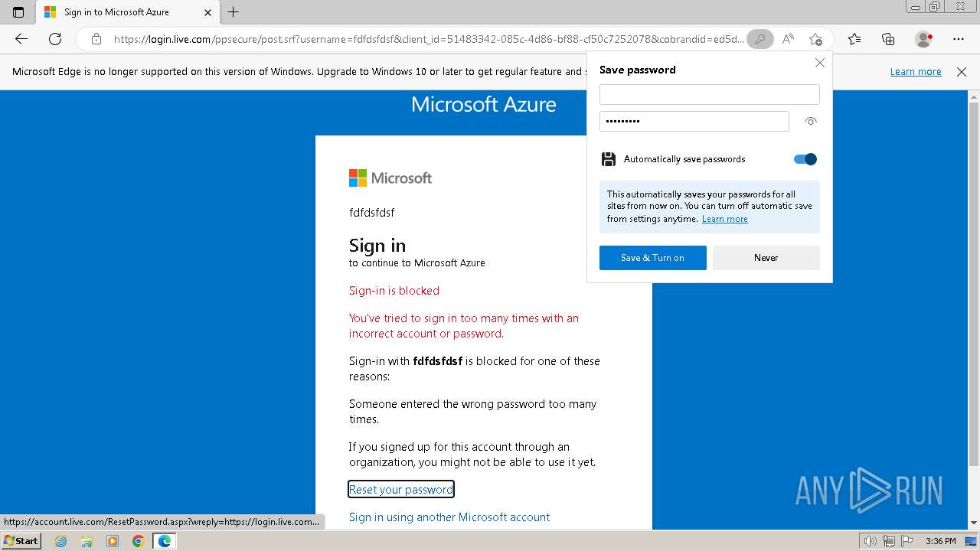Open the browser profile icon

pyautogui.click(x=923, y=39)
